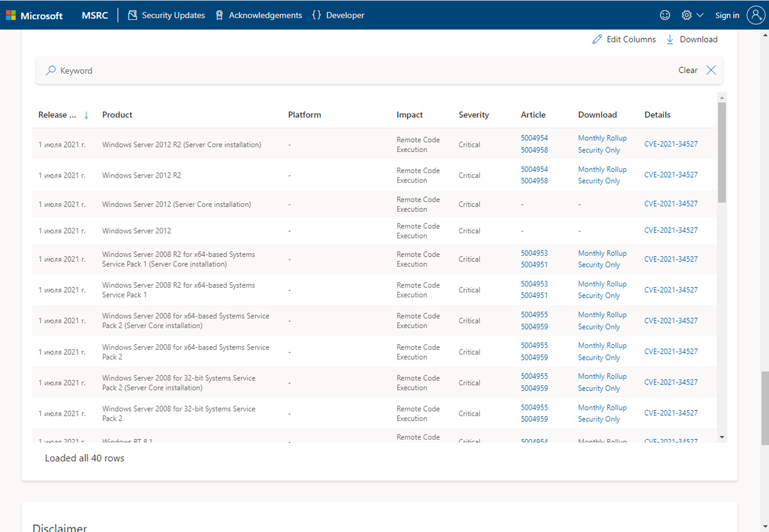The width and height of the screenshot is (769, 532).
Task: Open CVE link for 2008 32-bit SP2 Server Core
Action: click(x=671, y=382)
